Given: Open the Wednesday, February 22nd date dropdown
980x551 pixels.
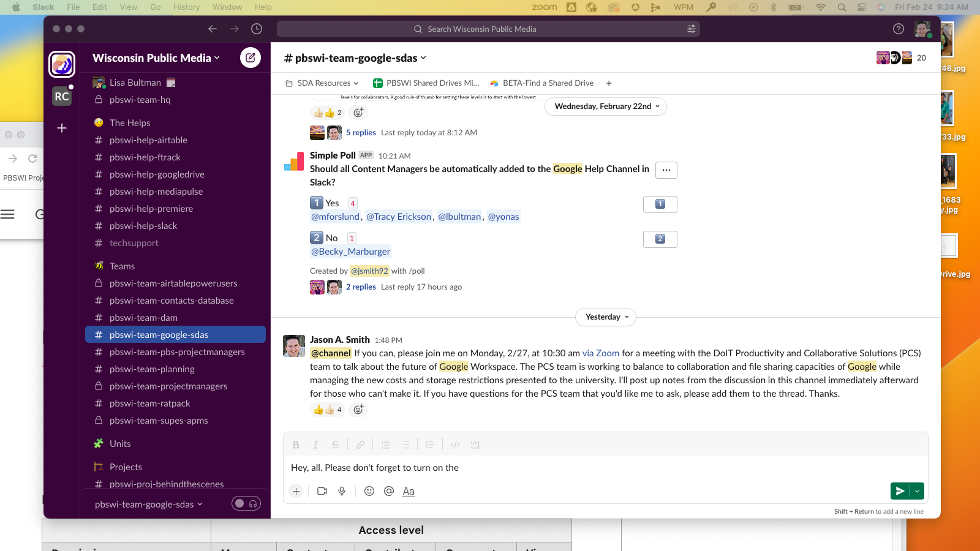Looking at the screenshot, I should 606,107.
